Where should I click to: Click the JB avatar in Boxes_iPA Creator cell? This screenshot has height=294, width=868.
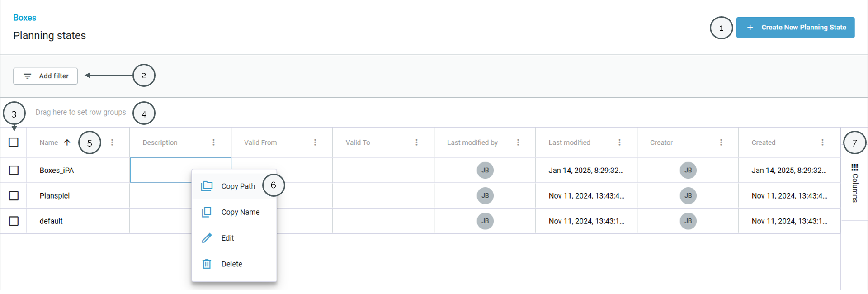point(688,171)
